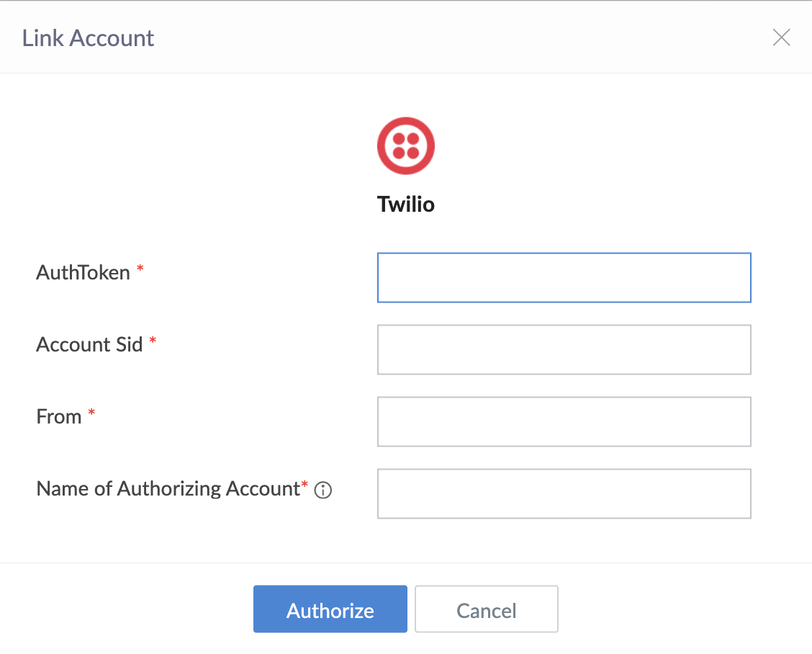Click the From field label

[x=58, y=416]
